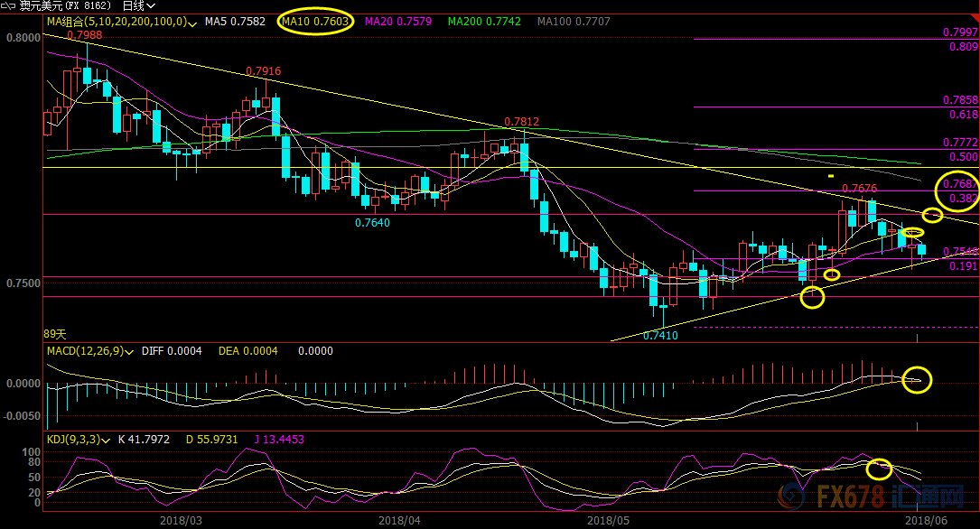Select the 0.618 Fibonacci ratio label
The image size is (980, 529).
964,115
